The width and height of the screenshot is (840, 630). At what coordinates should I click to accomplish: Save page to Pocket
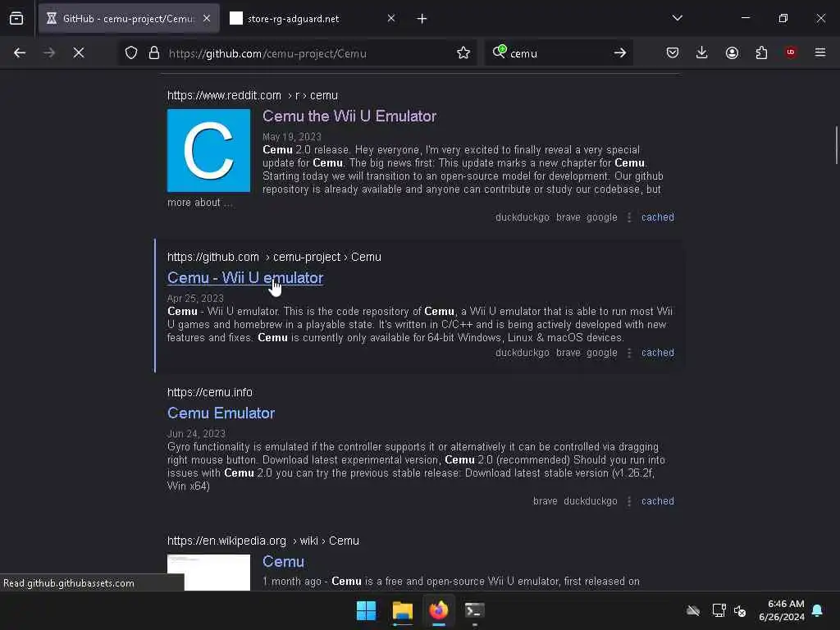(x=673, y=52)
